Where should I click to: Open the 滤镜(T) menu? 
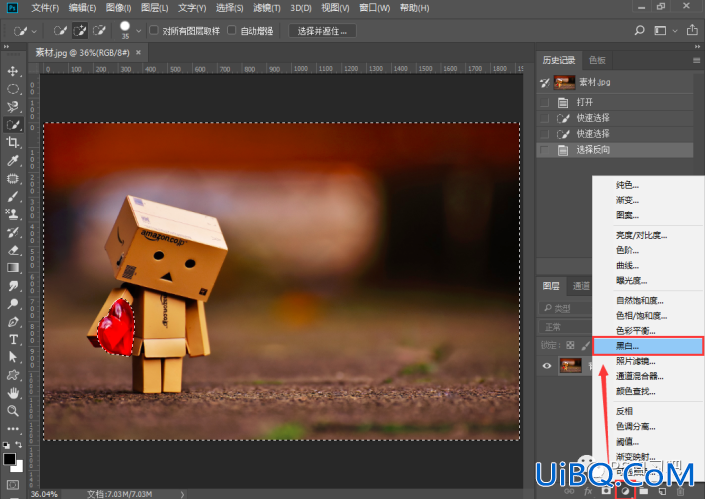pyautogui.click(x=267, y=8)
